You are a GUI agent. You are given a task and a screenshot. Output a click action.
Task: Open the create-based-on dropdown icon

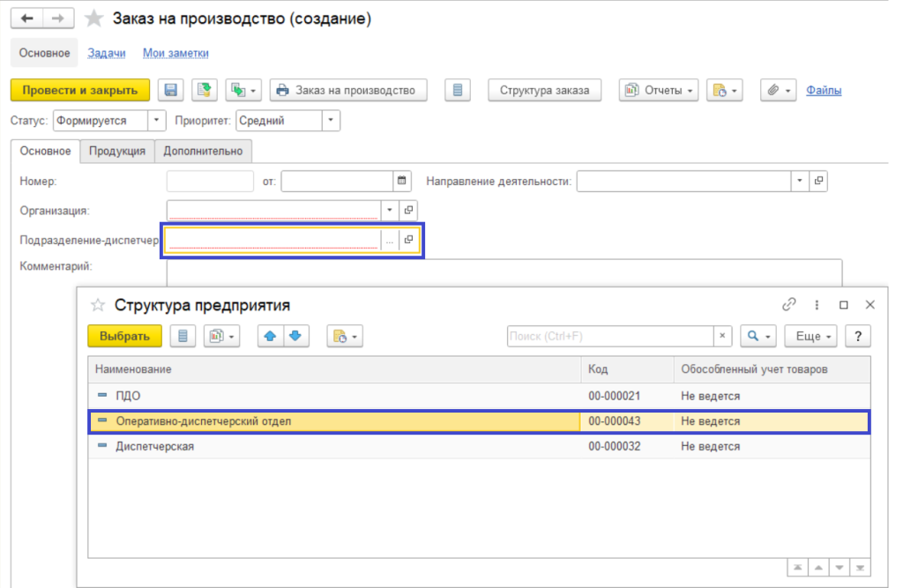pyautogui.click(x=243, y=90)
